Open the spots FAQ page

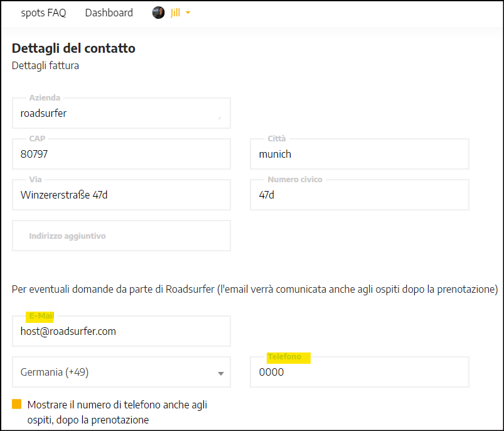tap(43, 13)
